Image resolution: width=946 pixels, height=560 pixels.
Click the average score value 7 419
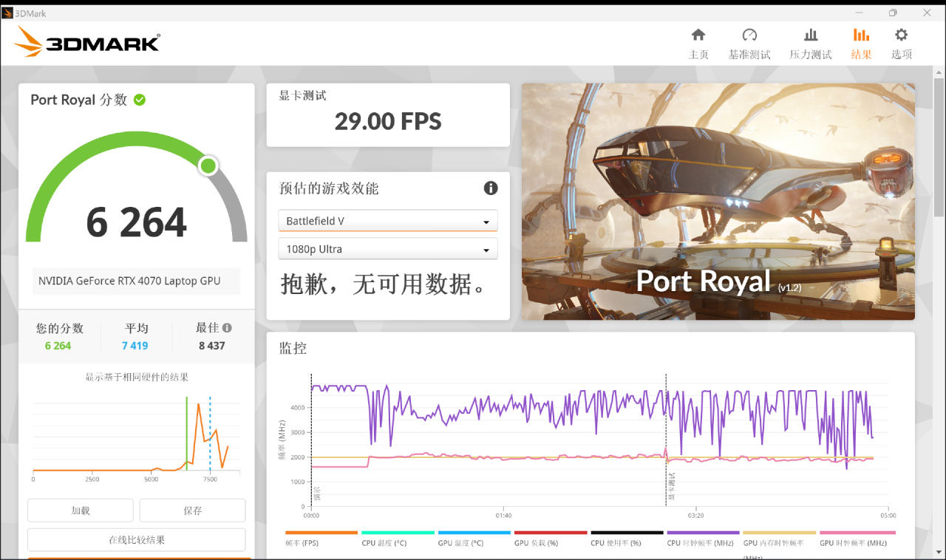pos(135,346)
